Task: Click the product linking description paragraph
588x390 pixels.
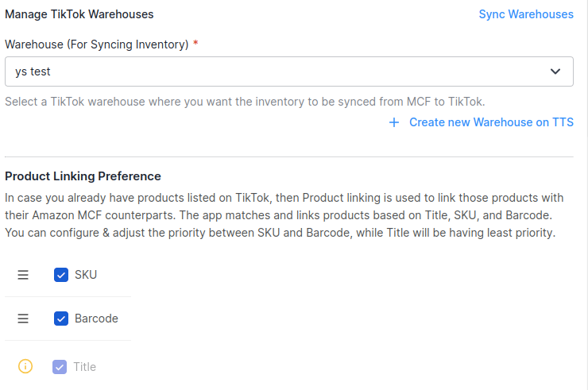Action: [284, 215]
